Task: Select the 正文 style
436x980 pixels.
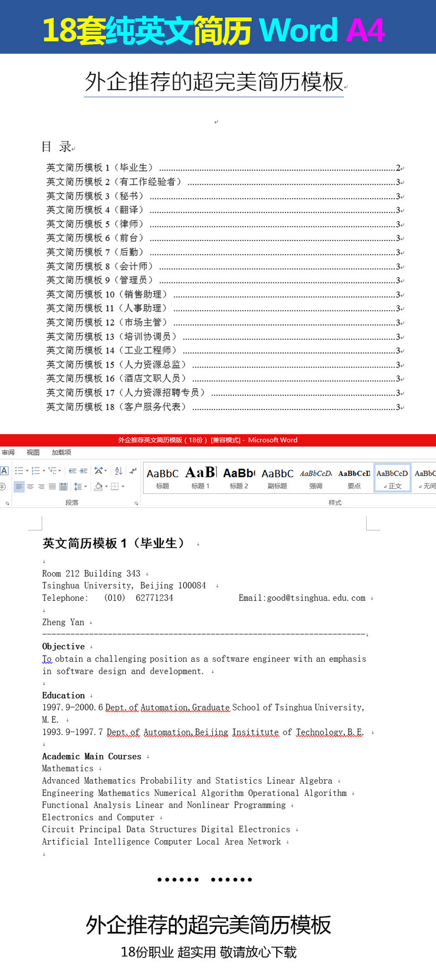Action: click(x=392, y=478)
